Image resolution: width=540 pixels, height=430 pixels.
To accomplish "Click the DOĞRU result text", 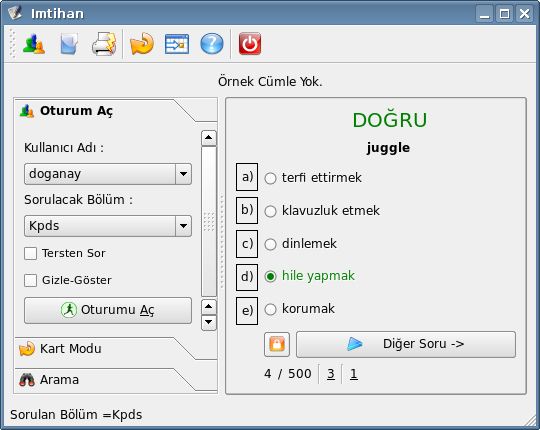I will point(390,120).
